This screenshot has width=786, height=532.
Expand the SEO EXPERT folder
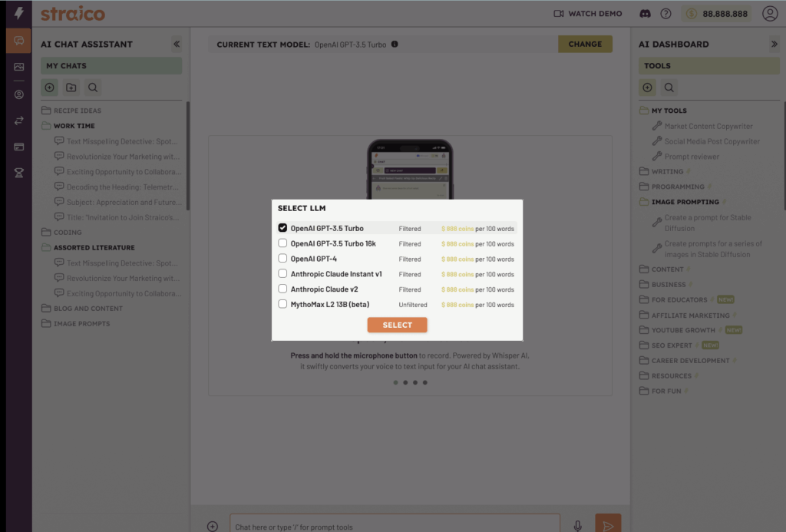[665, 345]
